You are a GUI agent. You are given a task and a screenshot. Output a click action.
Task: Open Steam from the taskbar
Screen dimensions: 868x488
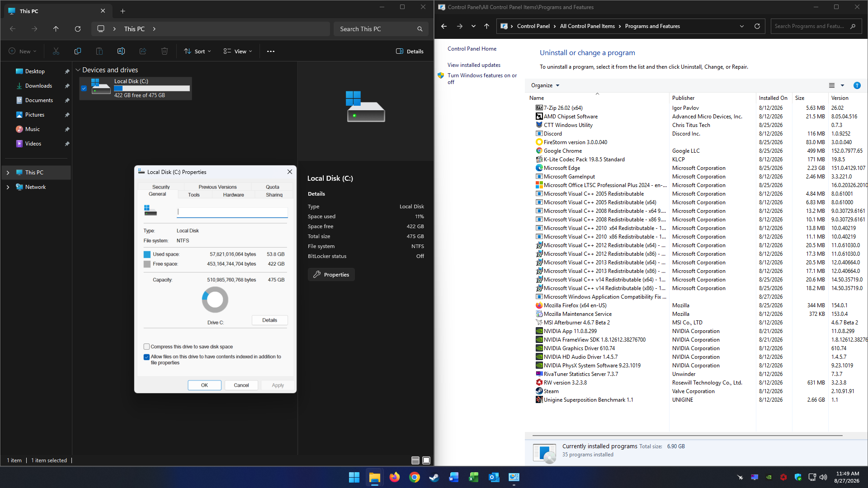click(x=434, y=477)
